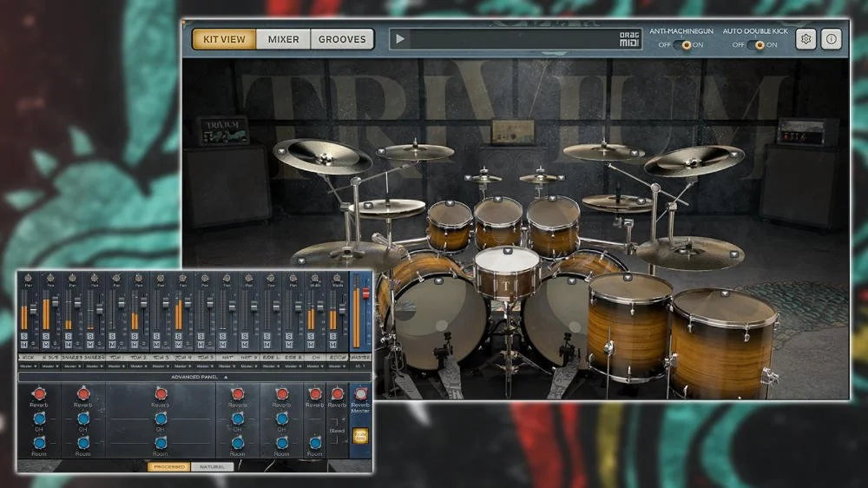Toggle the Anti-Machinegun switch
Screen dimensions: 868x488
point(682,45)
